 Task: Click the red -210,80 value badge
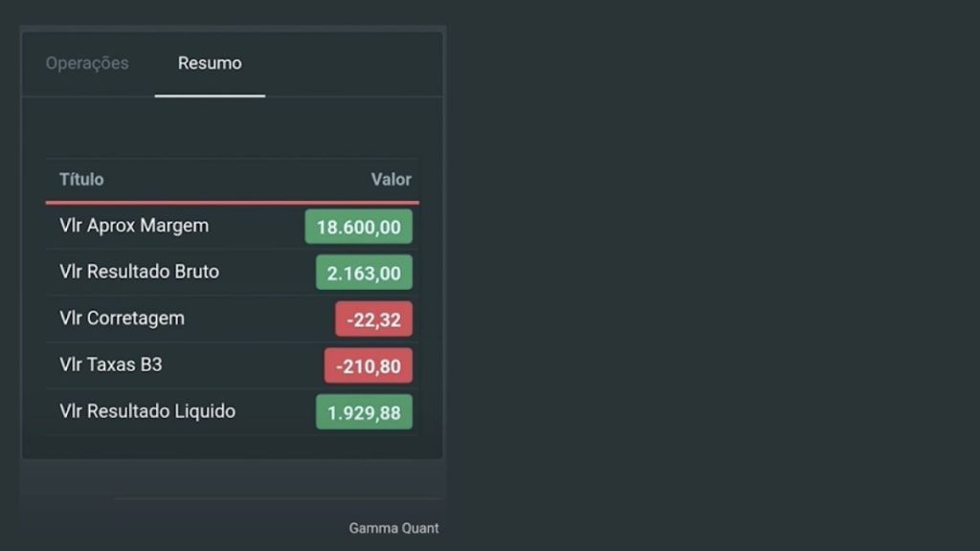point(368,365)
